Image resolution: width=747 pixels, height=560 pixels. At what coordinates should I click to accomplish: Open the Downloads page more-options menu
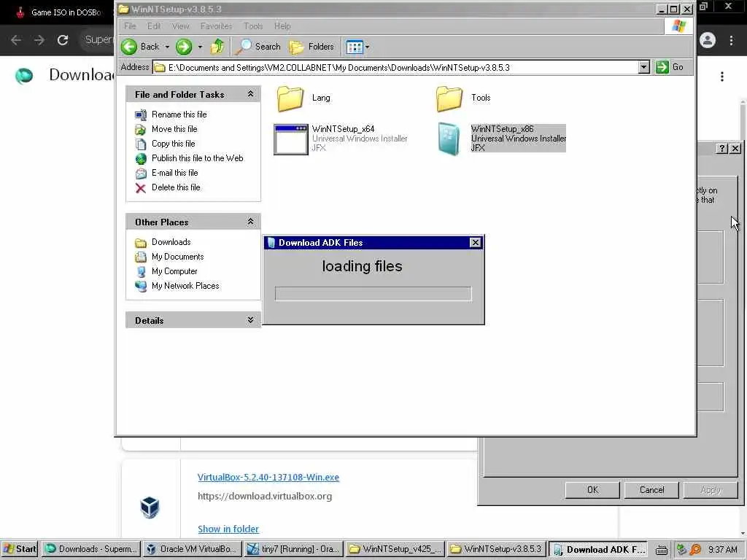tap(722, 77)
